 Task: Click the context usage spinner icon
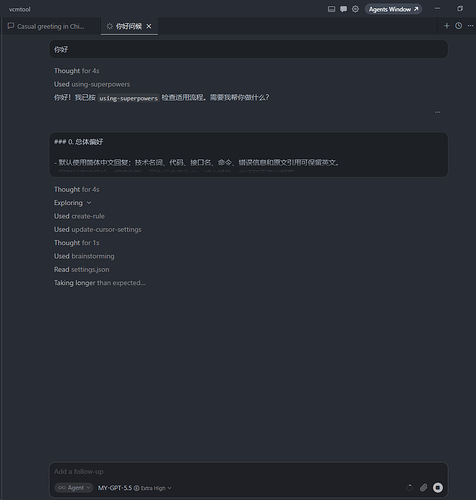coord(410,488)
